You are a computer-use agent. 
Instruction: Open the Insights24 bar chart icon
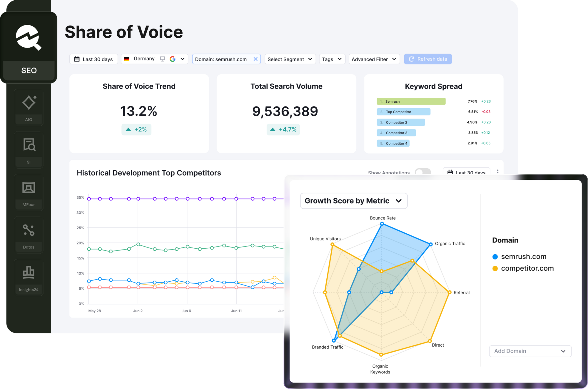click(x=29, y=272)
